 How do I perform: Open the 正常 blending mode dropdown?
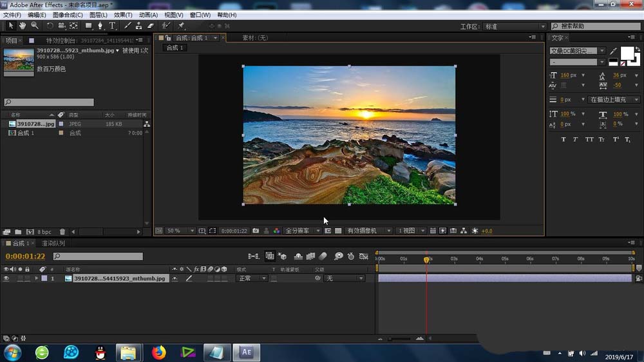252,279
